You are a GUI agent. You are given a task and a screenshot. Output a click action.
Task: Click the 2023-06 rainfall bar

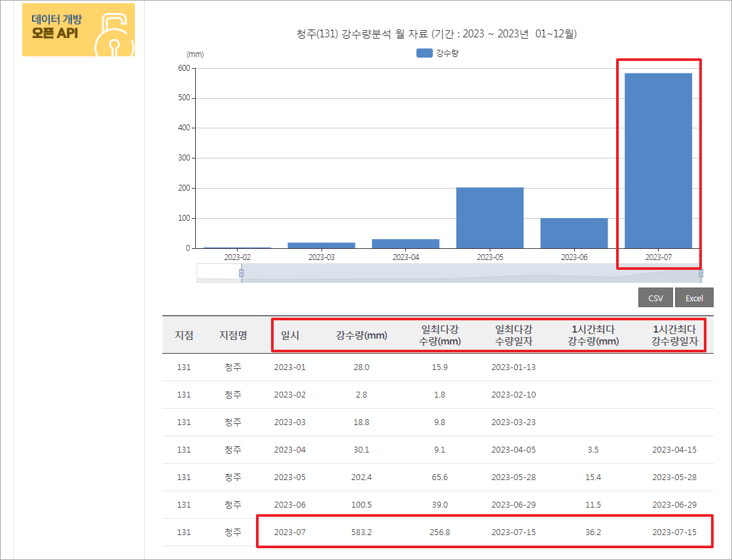tap(574, 232)
